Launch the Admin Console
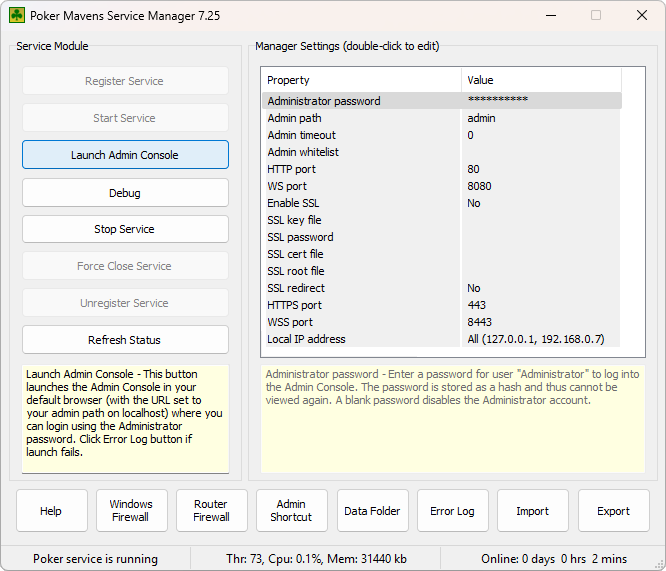This screenshot has width=666, height=571. pyautogui.click(x=125, y=155)
